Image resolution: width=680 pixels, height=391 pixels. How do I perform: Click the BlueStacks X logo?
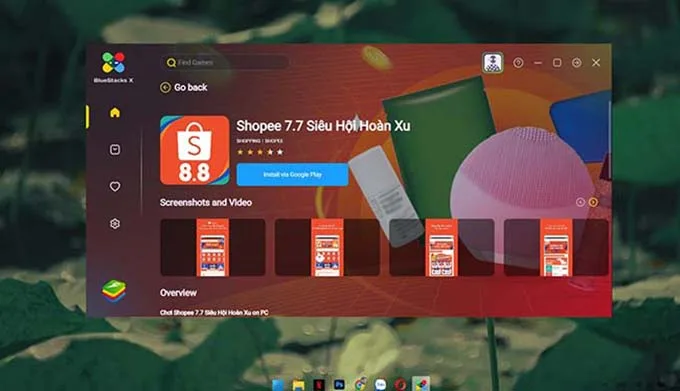click(x=114, y=67)
